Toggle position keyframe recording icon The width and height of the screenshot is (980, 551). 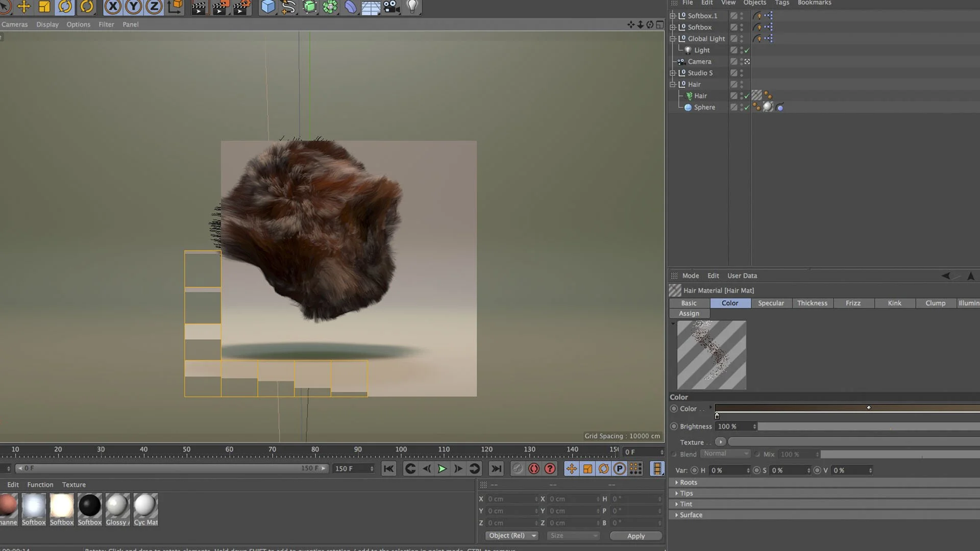(572, 468)
